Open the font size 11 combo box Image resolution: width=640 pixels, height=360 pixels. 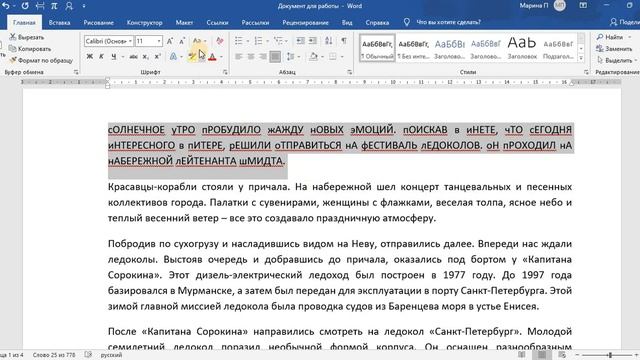pos(149,41)
